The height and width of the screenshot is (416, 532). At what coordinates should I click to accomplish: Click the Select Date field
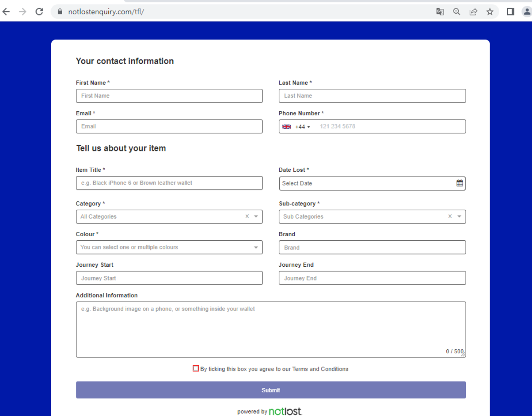[x=372, y=183]
